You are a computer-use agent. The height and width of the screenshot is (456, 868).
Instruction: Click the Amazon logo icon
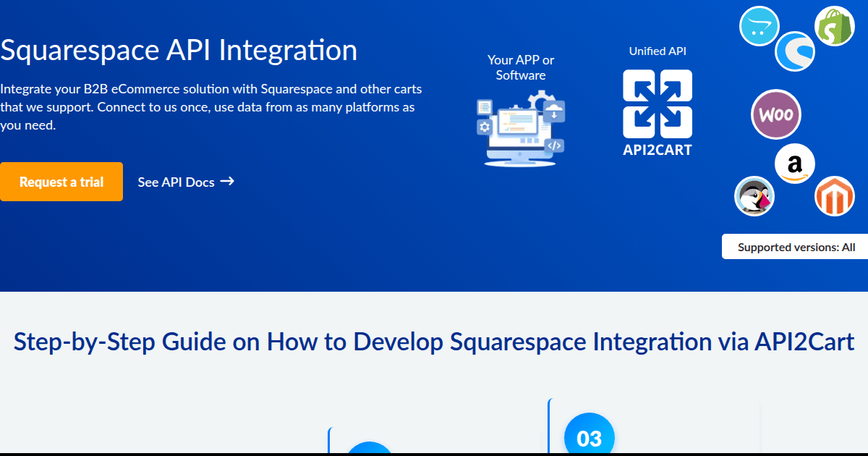(x=795, y=164)
